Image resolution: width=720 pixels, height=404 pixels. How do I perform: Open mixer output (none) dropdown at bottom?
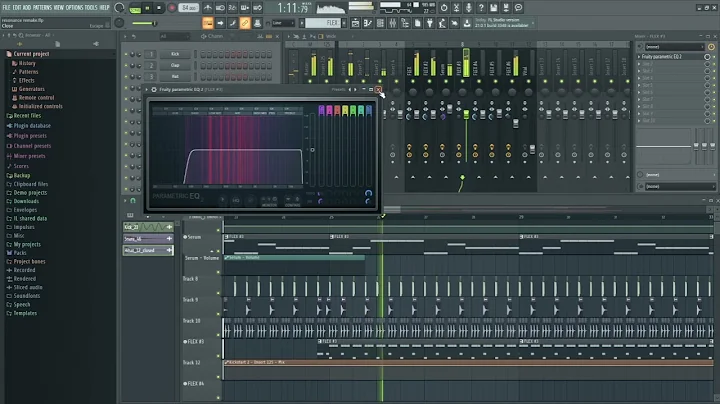(680, 186)
